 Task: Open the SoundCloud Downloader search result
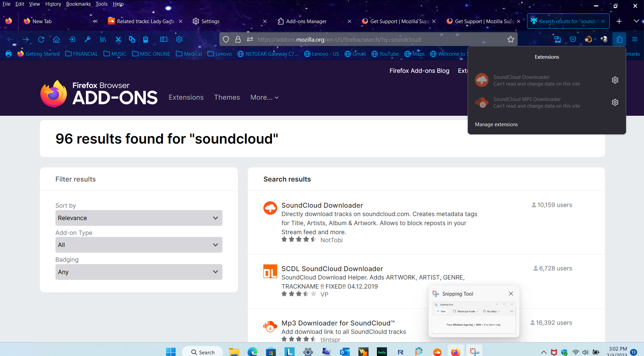[322, 205]
